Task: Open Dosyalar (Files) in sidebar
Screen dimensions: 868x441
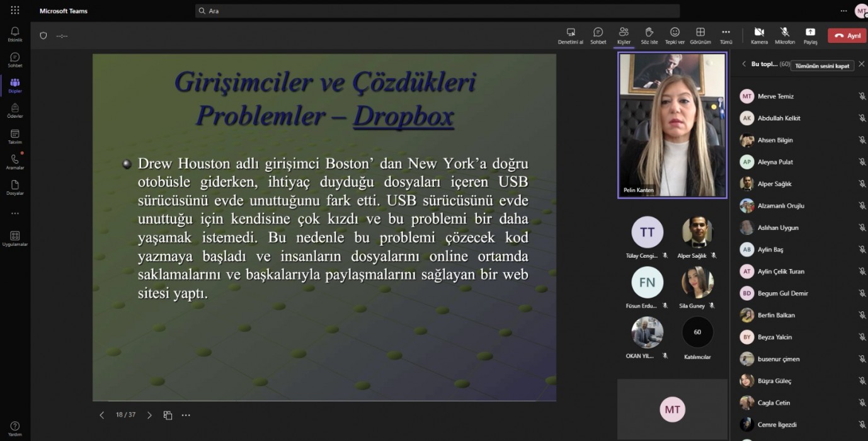Action: (x=15, y=188)
